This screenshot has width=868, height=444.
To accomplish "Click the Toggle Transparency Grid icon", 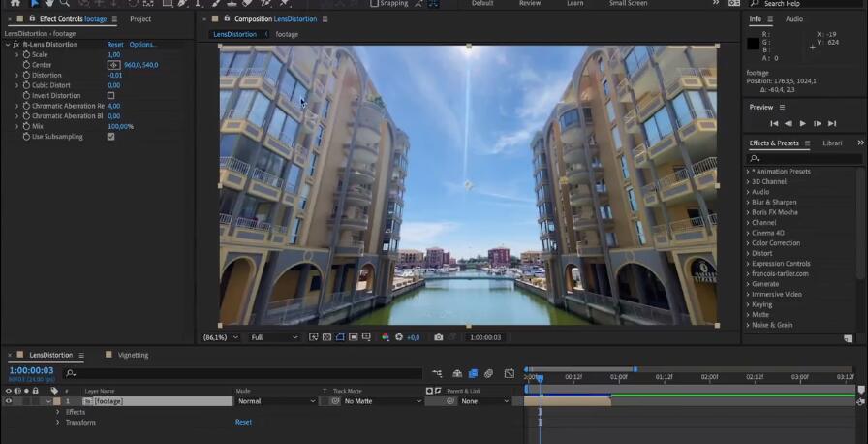I will pos(326,337).
